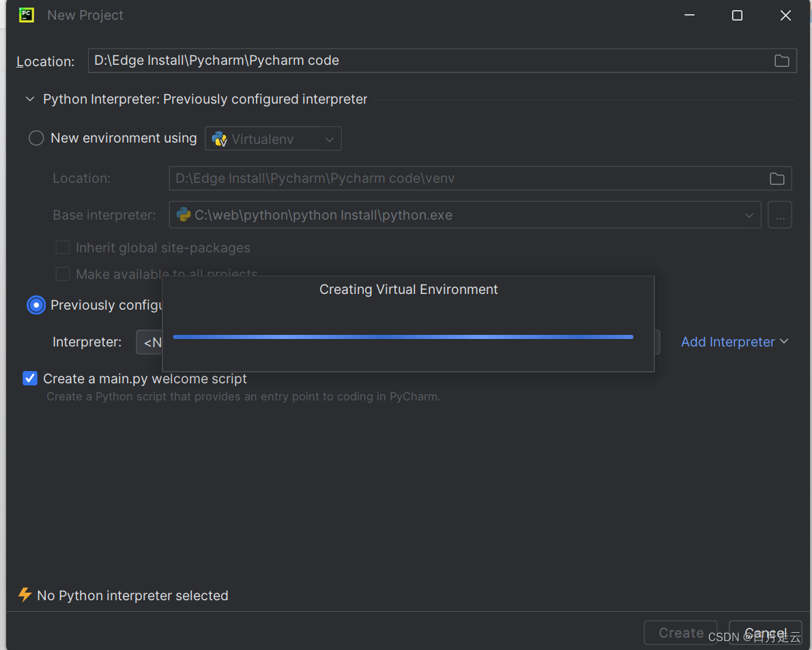Click the 'Creating Virtual Environment' title text
This screenshot has height=650, width=812.
coord(409,289)
